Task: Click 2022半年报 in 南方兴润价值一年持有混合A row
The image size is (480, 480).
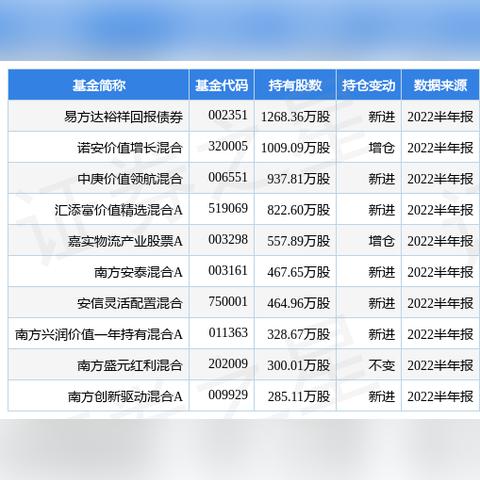Action: 440,334
